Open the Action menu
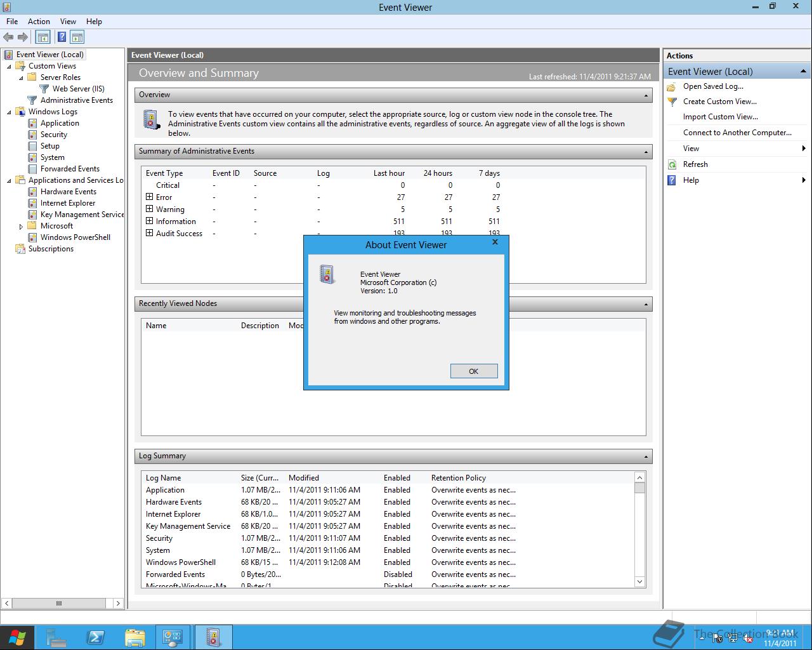This screenshot has height=650, width=812. [39, 22]
